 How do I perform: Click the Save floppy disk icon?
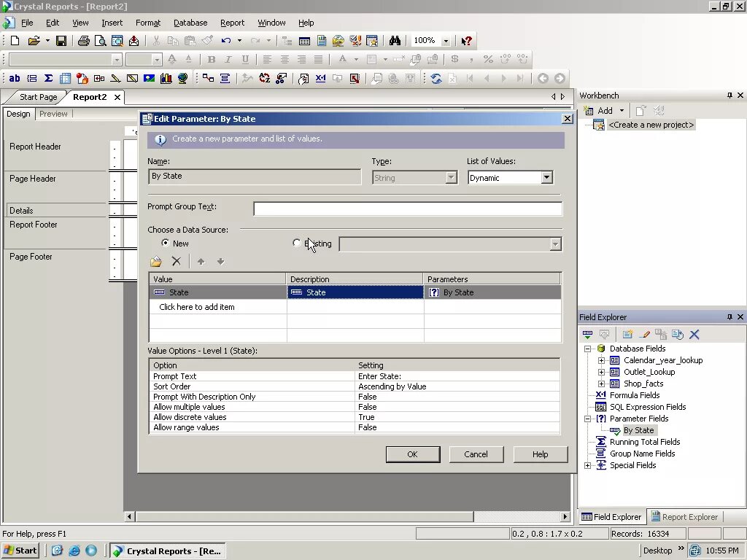61,41
